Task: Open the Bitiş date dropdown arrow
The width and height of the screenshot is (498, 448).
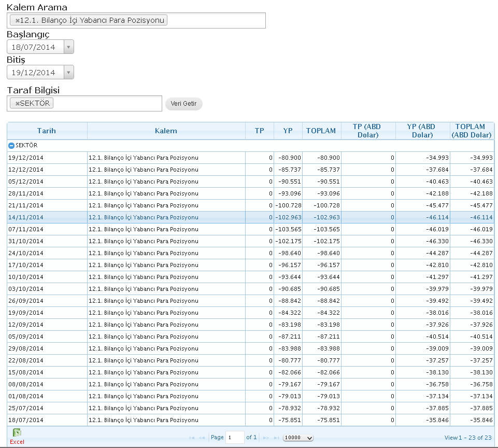Action: coord(68,73)
